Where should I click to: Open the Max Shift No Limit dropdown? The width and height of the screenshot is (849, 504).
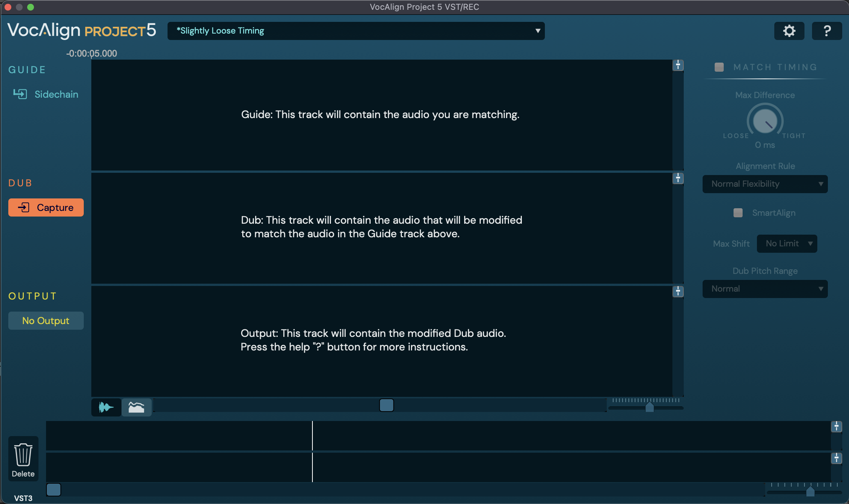click(787, 244)
